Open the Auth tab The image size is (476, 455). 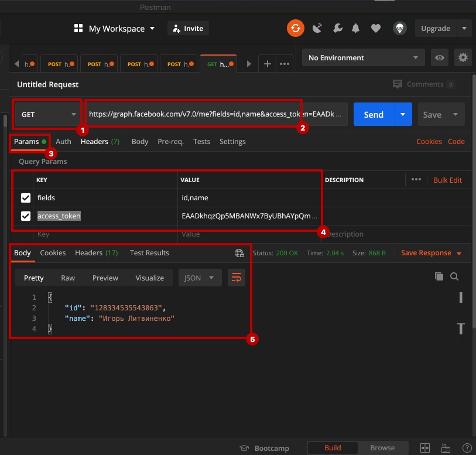(63, 142)
